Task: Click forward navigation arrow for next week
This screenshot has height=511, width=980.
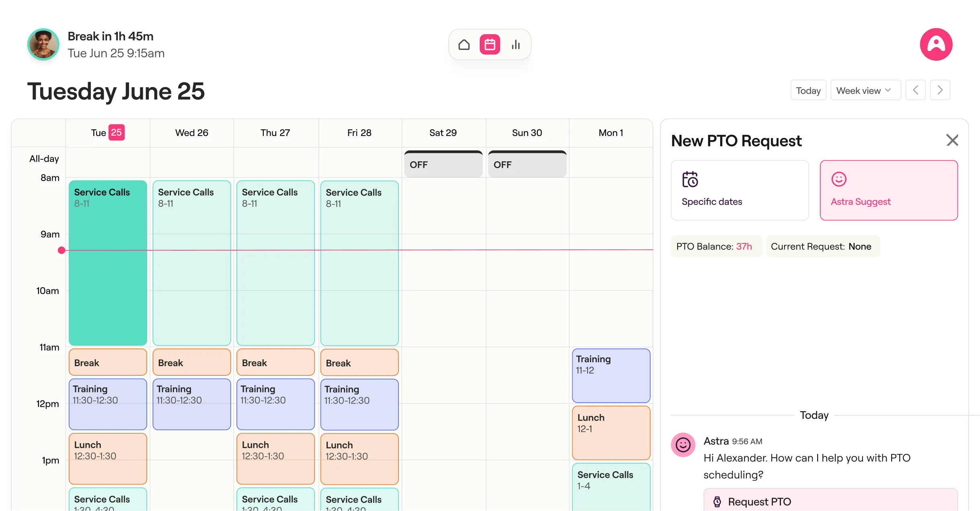Action: pyautogui.click(x=941, y=90)
